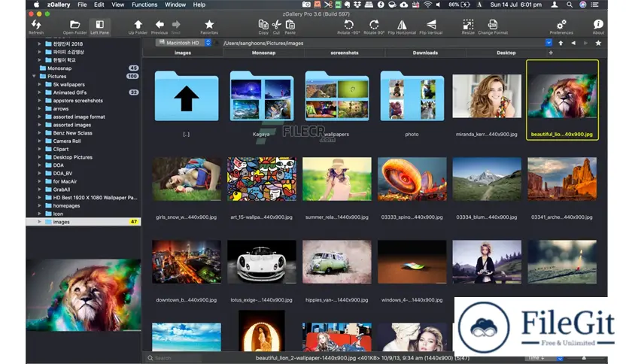This screenshot has width=629, height=364.
Task: Select Monosnap folder in sidebar
Action: pyautogui.click(x=59, y=68)
